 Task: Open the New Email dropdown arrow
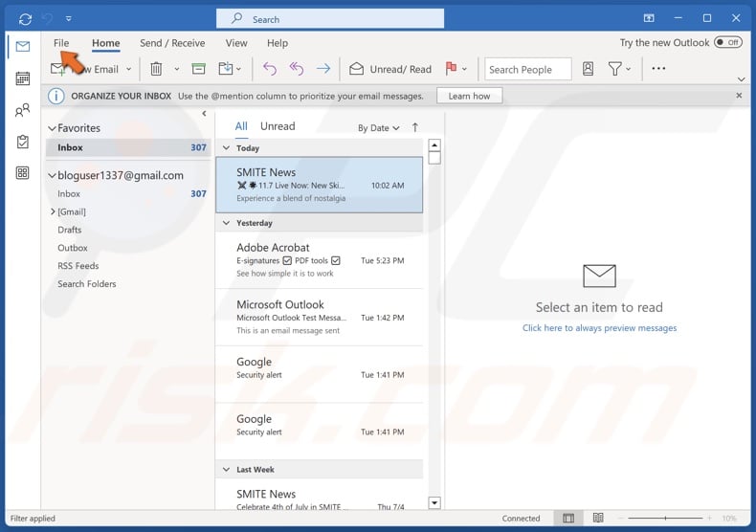click(129, 69)
